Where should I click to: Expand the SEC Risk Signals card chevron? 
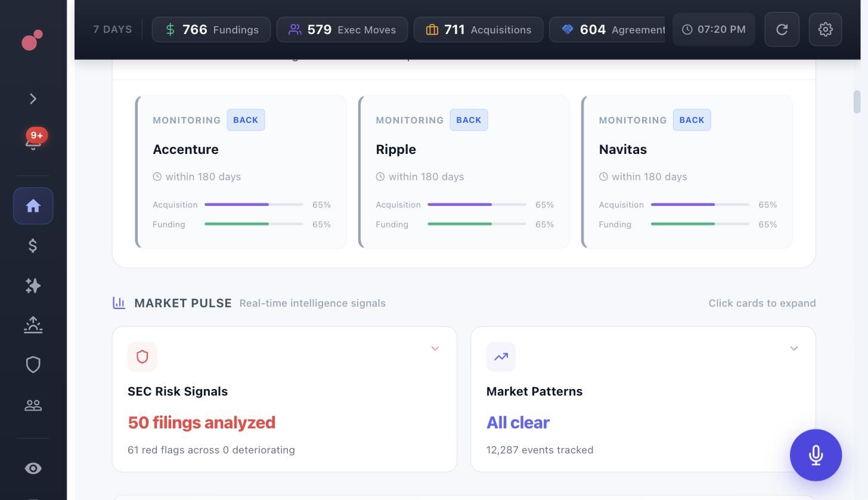pyautogui.click(x=435, y=348)
